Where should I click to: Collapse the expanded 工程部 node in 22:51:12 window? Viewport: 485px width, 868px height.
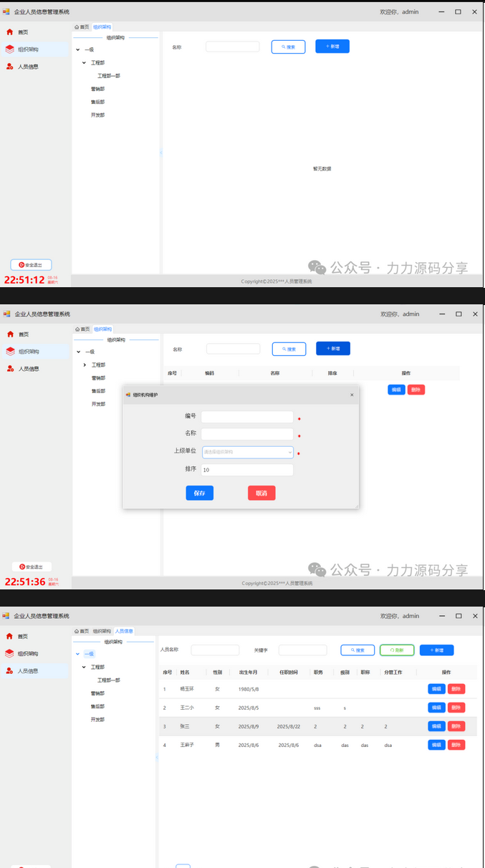[x=85, y=63]
